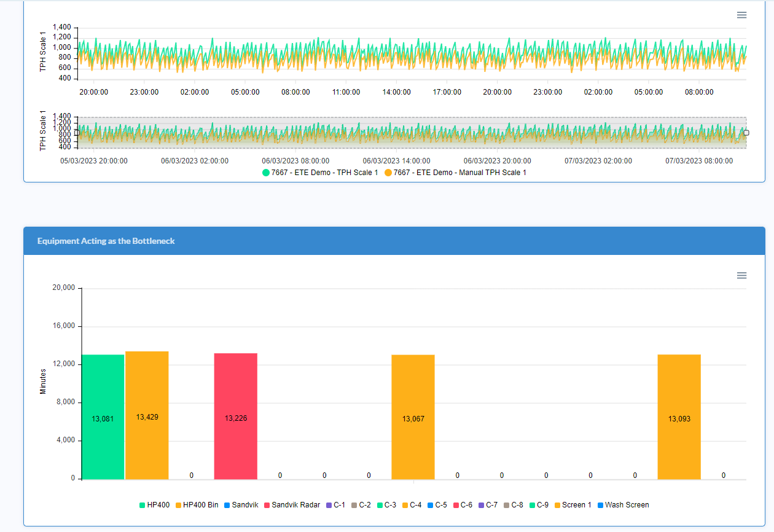The width and height of the screenshot is (774, 532).
Task: Toggle Wash Screen legend entry
Action: 623,505
